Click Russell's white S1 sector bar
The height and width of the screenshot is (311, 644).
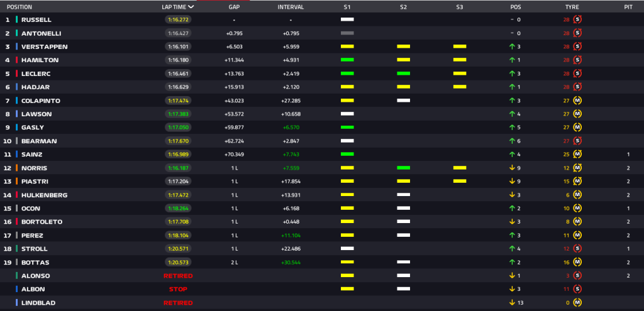[x=347, y=19]
